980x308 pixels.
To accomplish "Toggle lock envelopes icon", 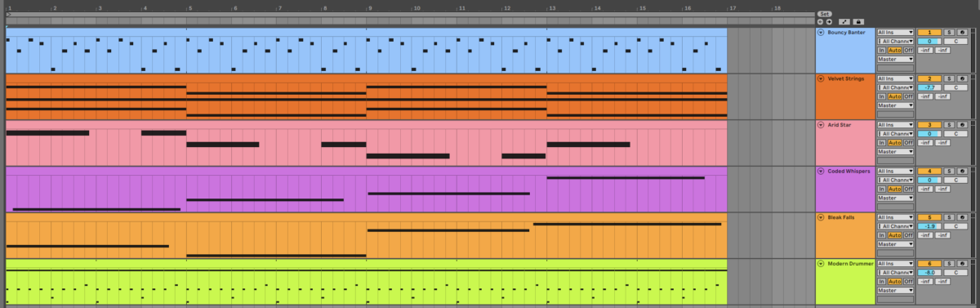I will coord(858,22).
